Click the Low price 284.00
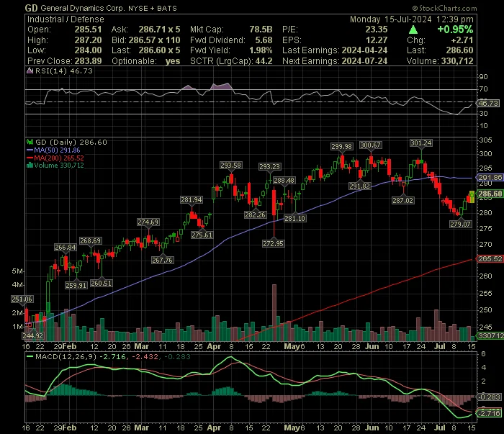This screenshot has height=434, width=504. [88, 50]
